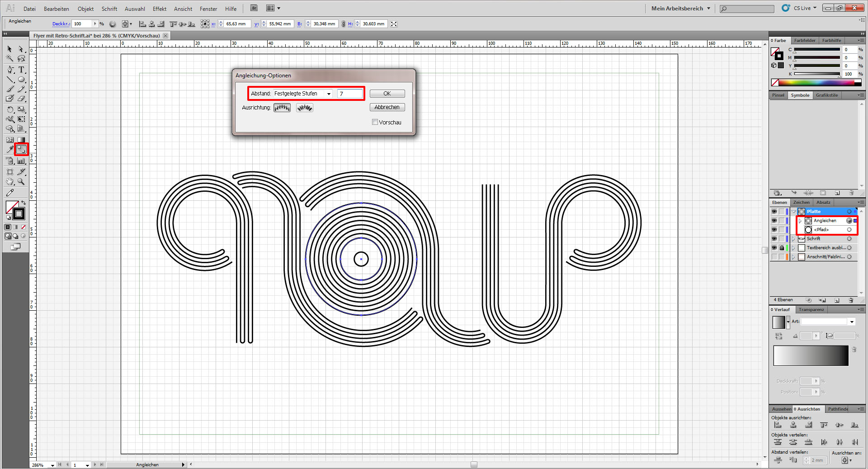
Task: Select the Type tool
Action: coord(21,70)
